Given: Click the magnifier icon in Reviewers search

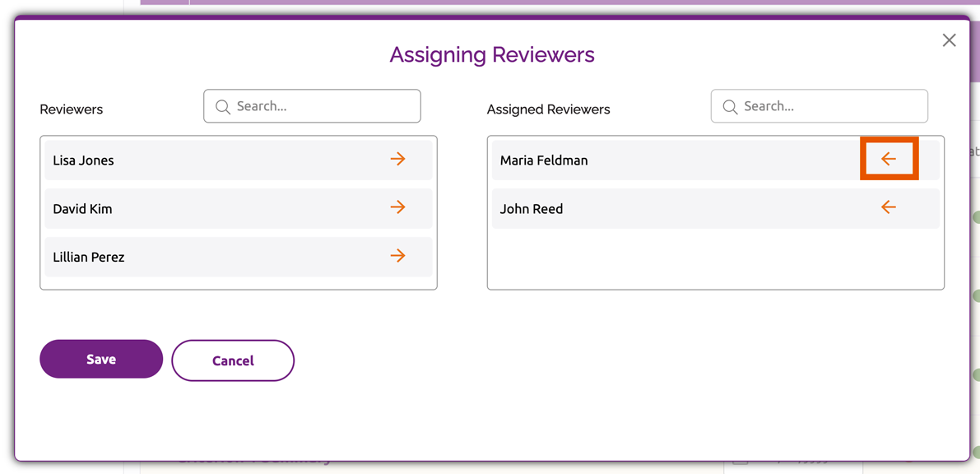Looking at the screenshot, I should (221, 106).
